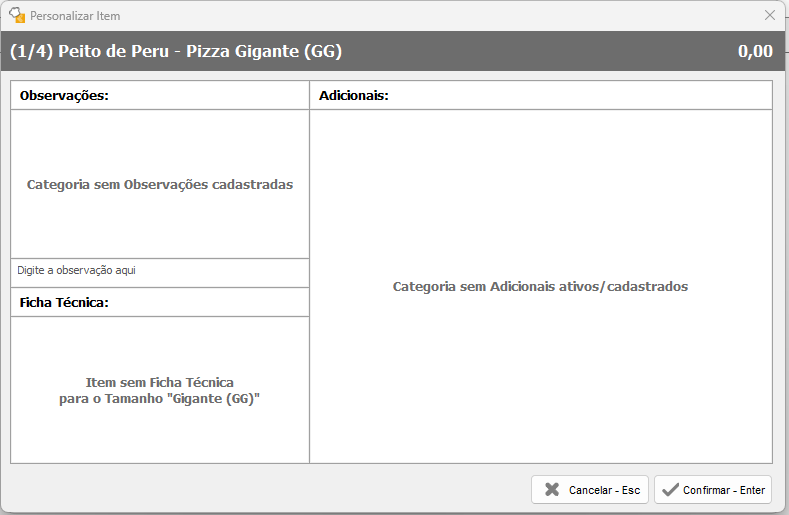Select the Observações section header
Viewport: 789px width, 515px height.
(x=64, y=96)
